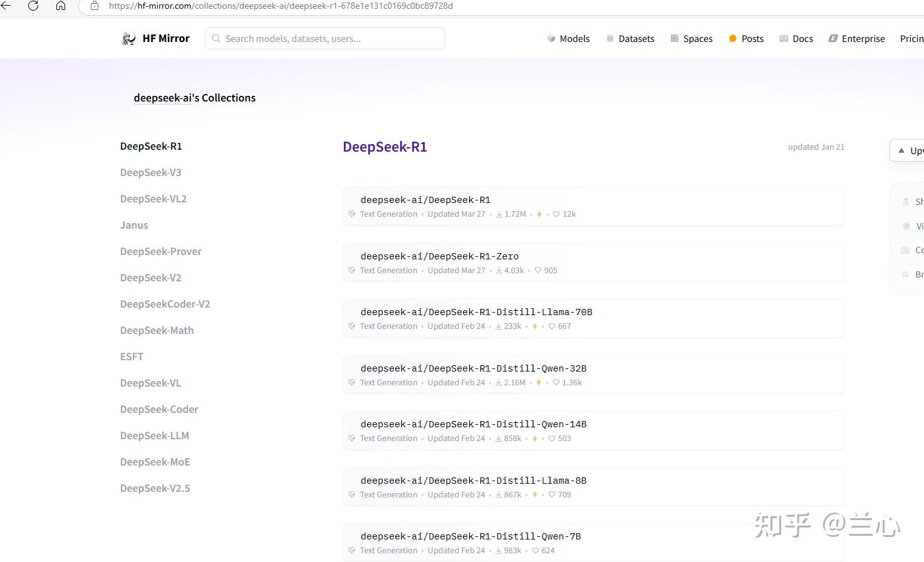The width and height of the screenshot is (924, 562).
Task: Click the orange Posts dot icon
Action: [x=733, y=39]
